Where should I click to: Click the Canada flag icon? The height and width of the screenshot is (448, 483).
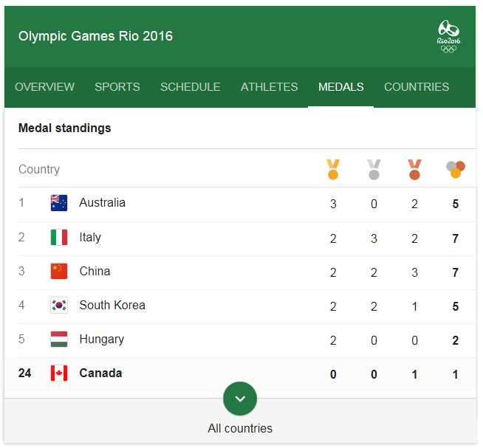(x=59, y=373)
